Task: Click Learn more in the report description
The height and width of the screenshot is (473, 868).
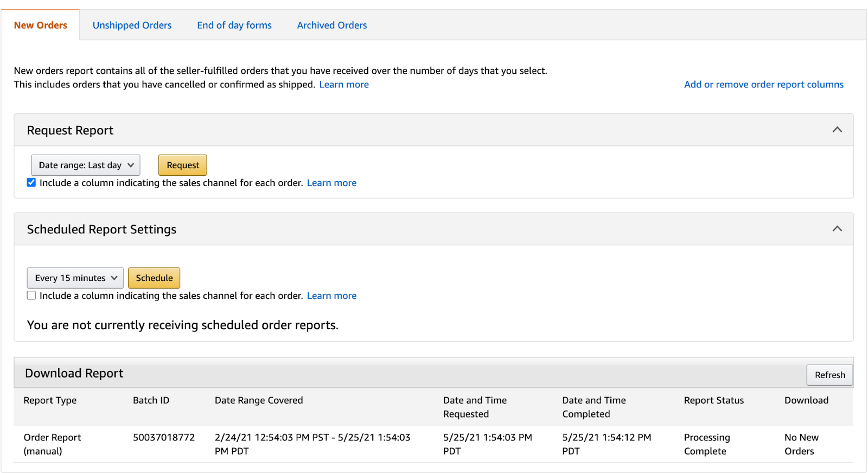Action: coord(344,85)
